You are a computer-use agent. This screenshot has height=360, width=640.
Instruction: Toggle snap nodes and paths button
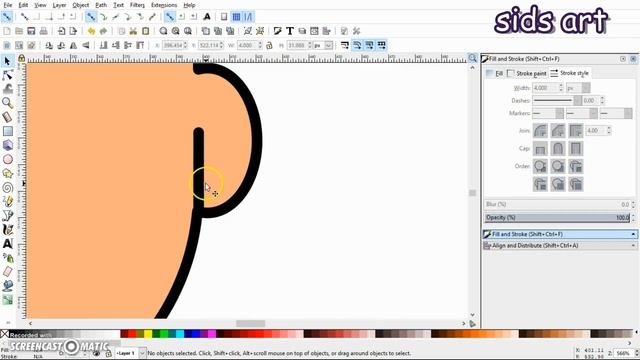[91, 17]
